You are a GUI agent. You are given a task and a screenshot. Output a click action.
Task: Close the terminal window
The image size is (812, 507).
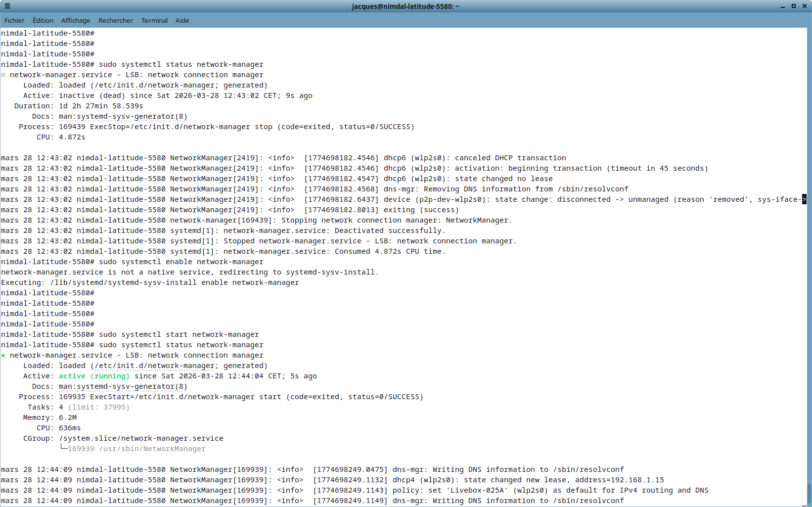coord(805,6)
